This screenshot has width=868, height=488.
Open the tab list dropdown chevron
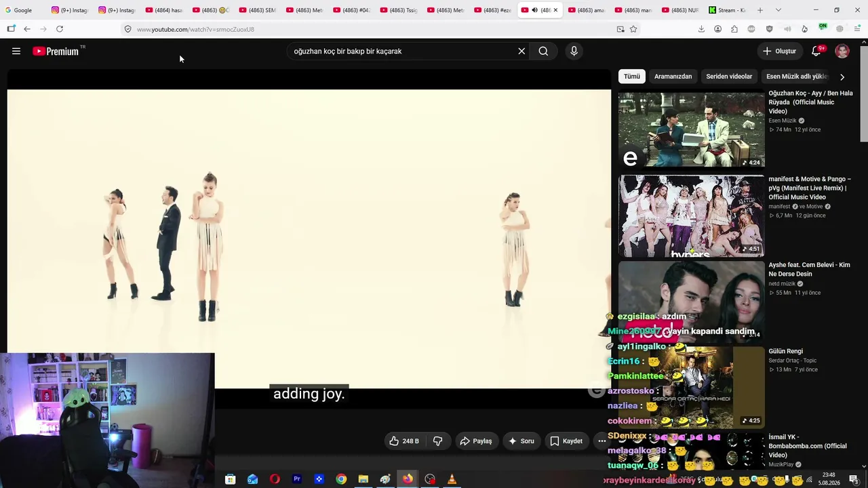click(x=778, y=10)
